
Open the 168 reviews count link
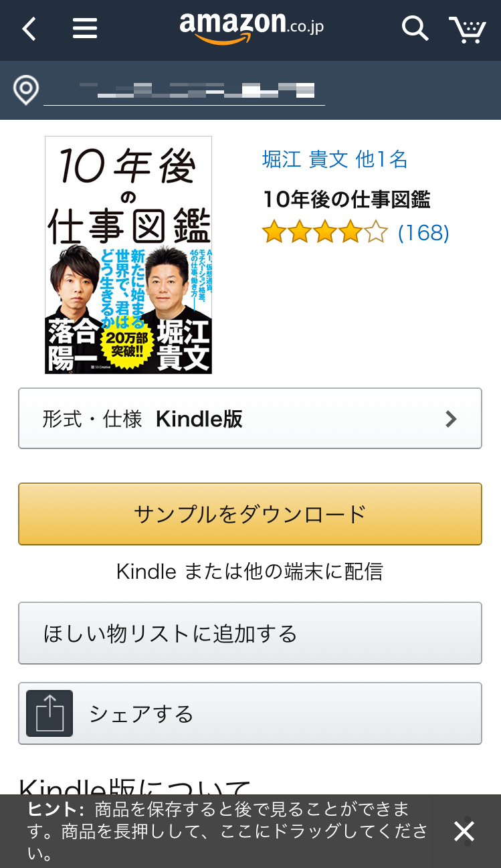click(x=423, y=233)
